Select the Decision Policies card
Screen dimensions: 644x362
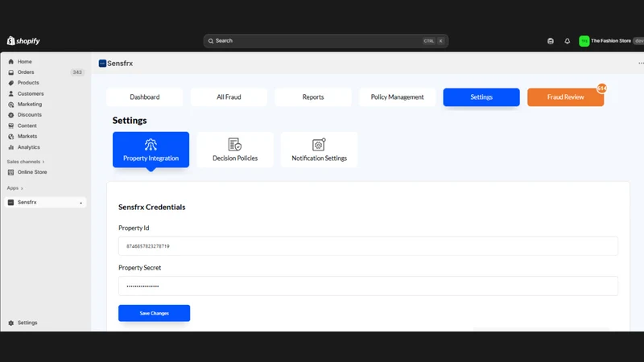click(x=235, y=150)
